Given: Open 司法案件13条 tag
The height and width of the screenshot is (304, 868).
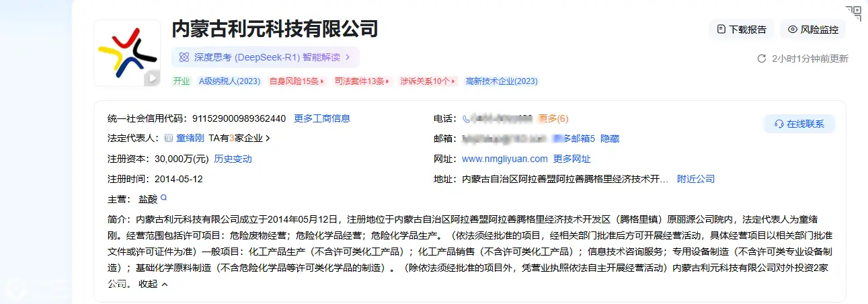Looking at the screenshot, I should click(362, 81).
